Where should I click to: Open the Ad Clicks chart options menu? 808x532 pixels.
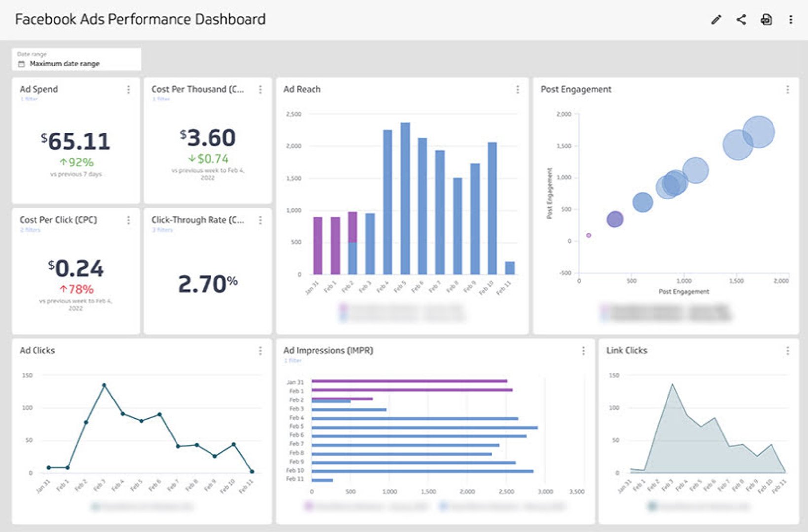tap(260, 351)
